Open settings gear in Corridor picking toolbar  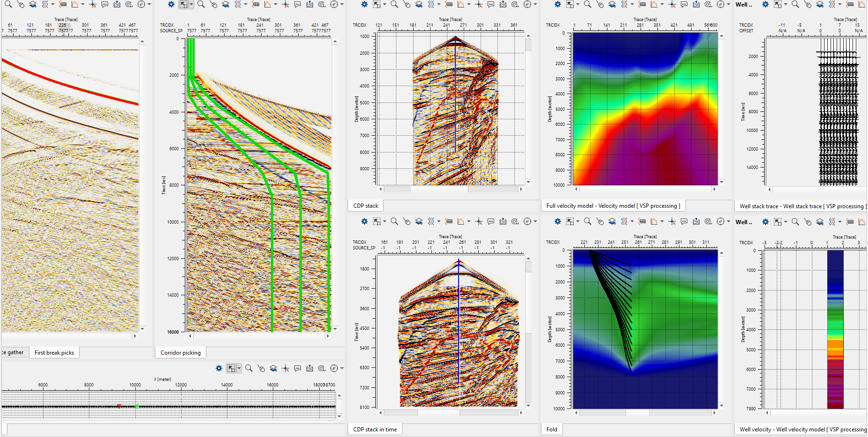[171, 4]
